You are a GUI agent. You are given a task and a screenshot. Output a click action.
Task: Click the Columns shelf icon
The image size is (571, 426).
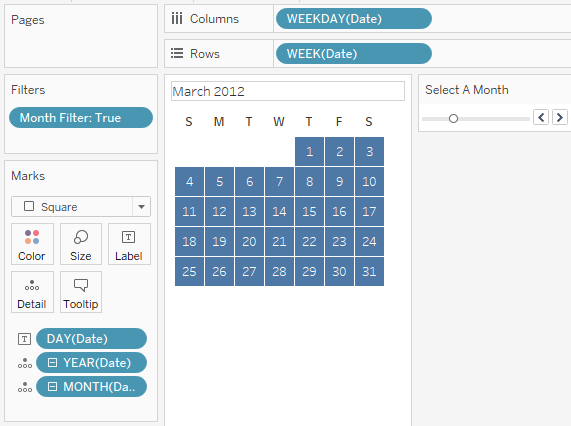click(x=177, y=18)
